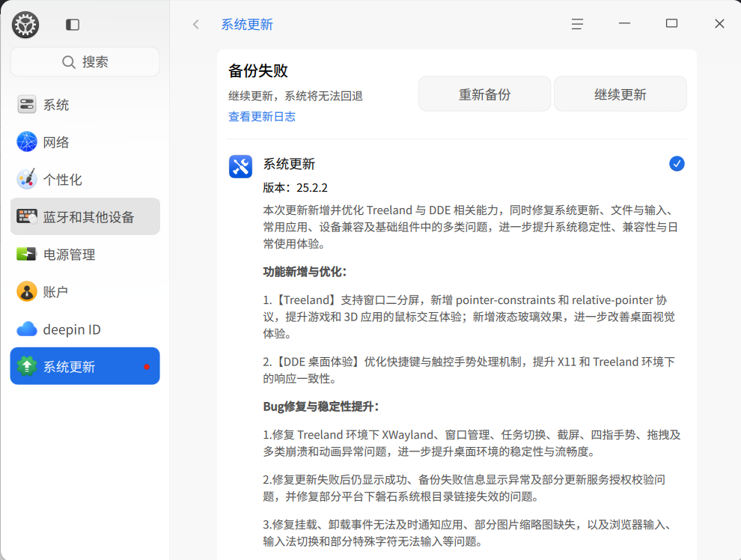Click the deepin ID cloud icon
This screenshot has width=741, height=560.
coord(27,329)
